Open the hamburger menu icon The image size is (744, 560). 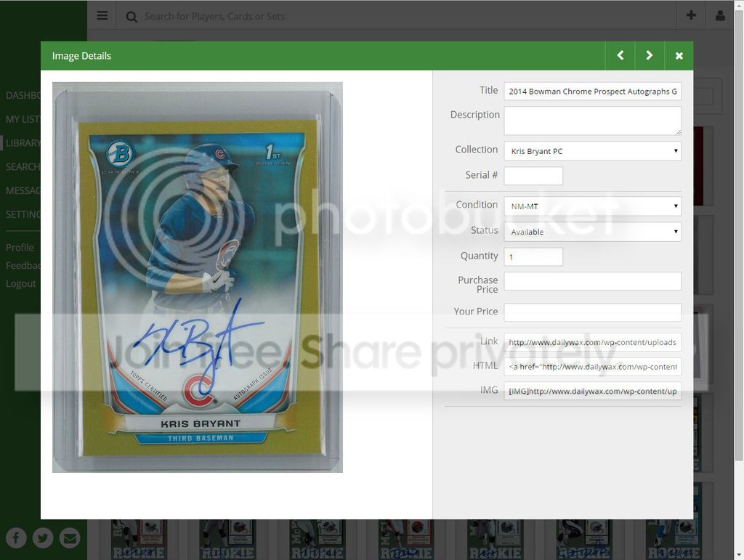pos(102,16)
